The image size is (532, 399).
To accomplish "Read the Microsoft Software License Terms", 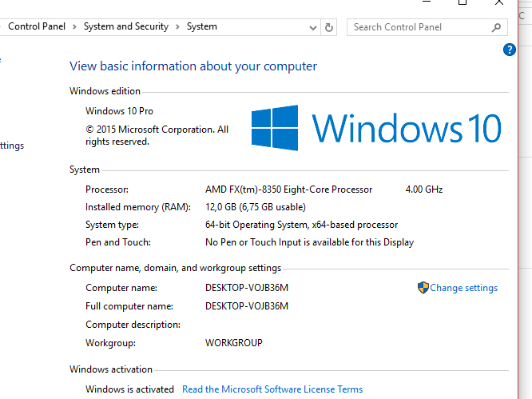I will click(x=272, y=389).
